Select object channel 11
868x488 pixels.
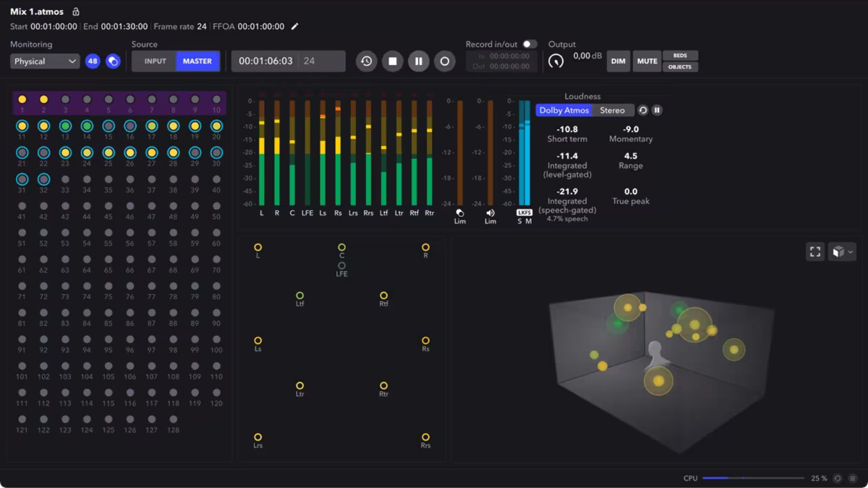click(22, 126)
